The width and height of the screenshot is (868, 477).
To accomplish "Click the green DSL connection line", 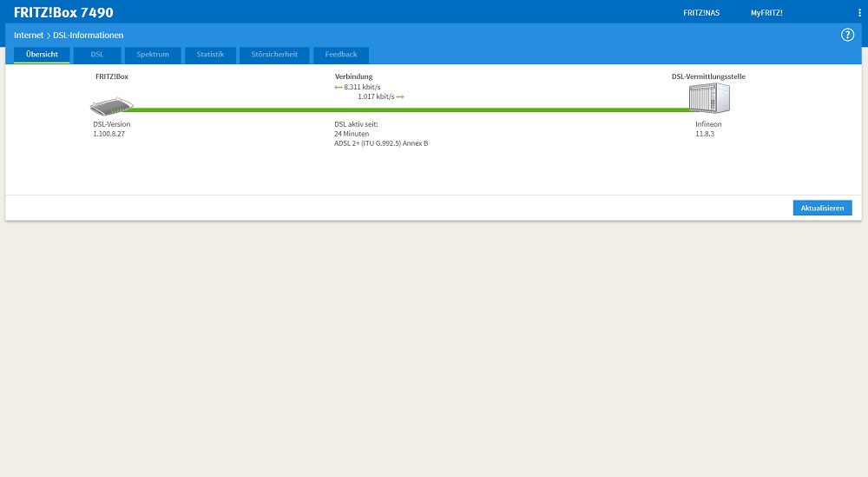I will [x=410, y=109].
